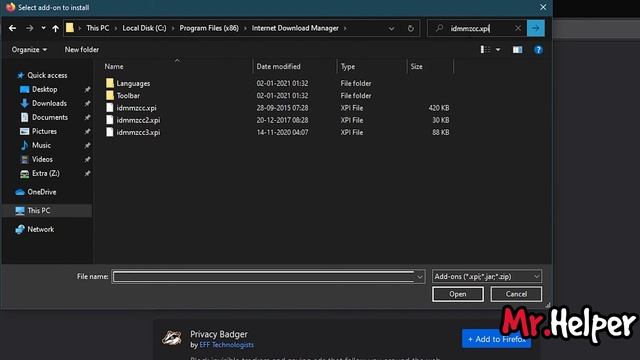Select This PC in the sidebar
Image resolution: width=640 pixels, height=360 pixels.
click(x=39, y=211)
